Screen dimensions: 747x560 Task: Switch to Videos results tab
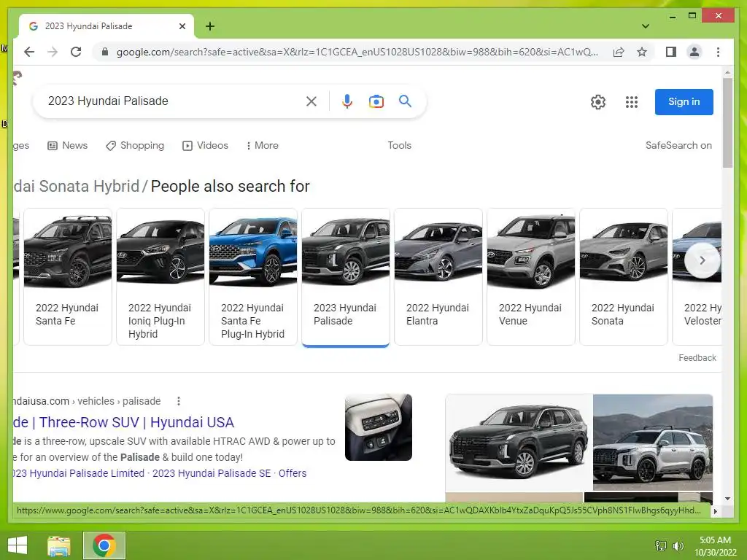pos(205,146)
